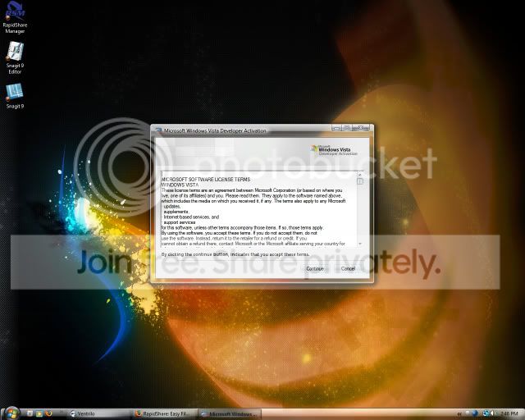Click the license terms scrollbar down arrow
The height and width of the screenshot is (420, 525).
tap(360, 244)
